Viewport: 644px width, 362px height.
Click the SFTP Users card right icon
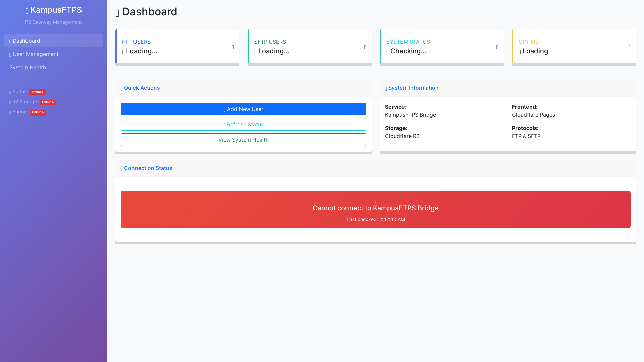click(x=365, y=47)
